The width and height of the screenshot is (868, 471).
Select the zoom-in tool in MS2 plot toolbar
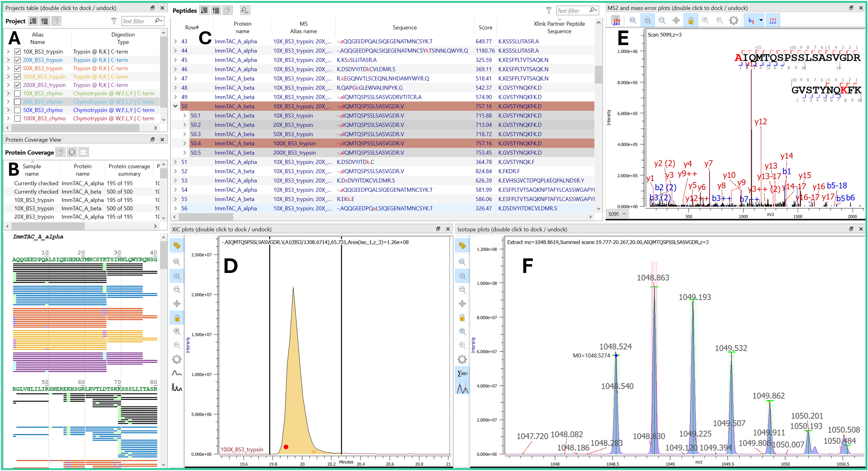pyautogui.click(x=647, y=20)
